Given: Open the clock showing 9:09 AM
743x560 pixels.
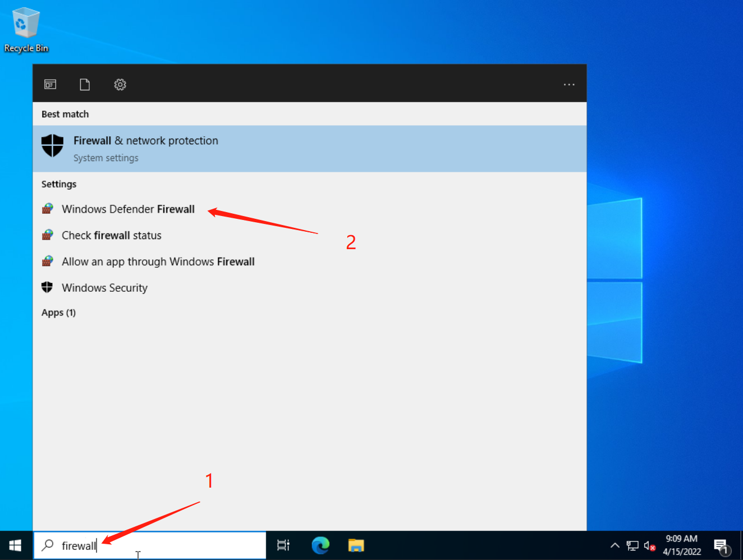Looking at the screenshot, I should click(682, 545).
